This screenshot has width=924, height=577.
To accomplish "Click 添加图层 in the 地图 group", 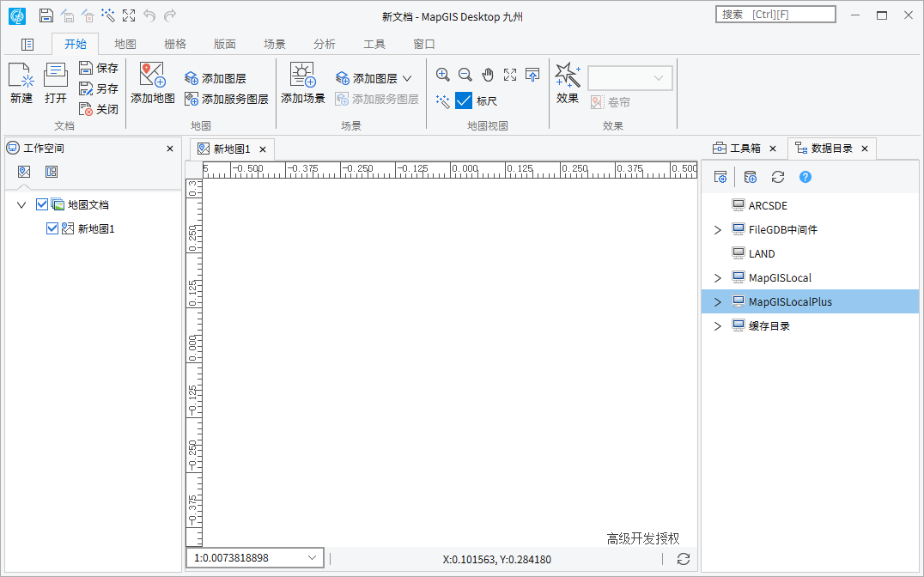I will point(215,78).
